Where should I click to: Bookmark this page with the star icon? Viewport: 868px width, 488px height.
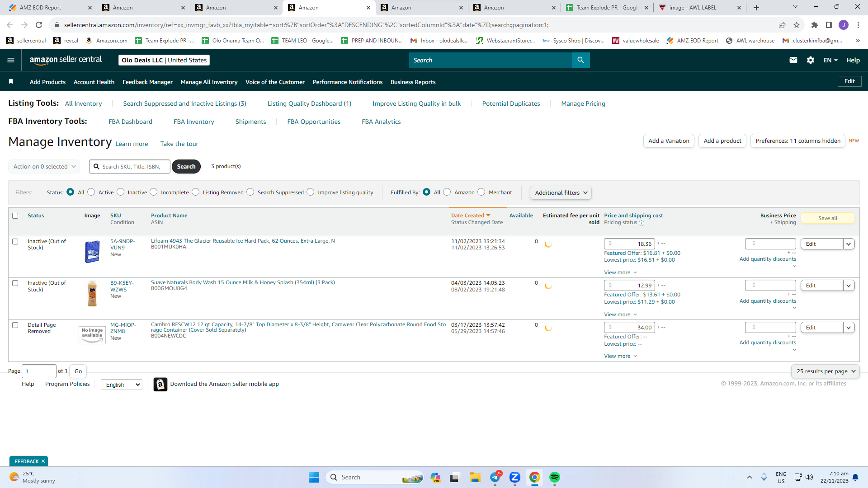(x=797, y=25)
